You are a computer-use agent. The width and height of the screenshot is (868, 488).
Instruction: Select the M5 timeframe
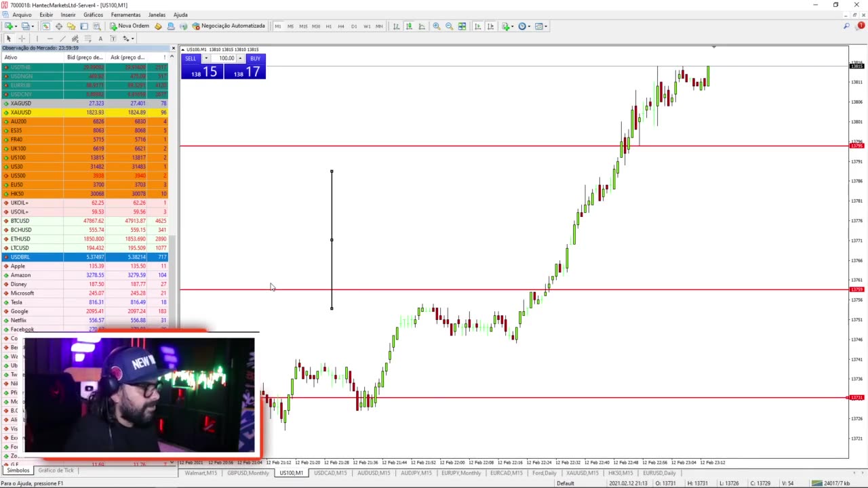290,26
